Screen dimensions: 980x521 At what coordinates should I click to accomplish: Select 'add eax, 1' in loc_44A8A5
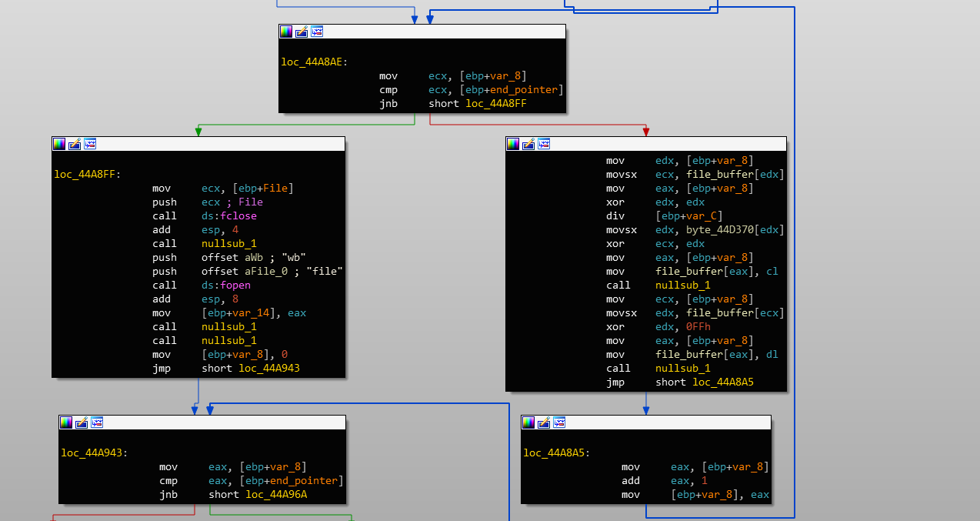point(665,481)
